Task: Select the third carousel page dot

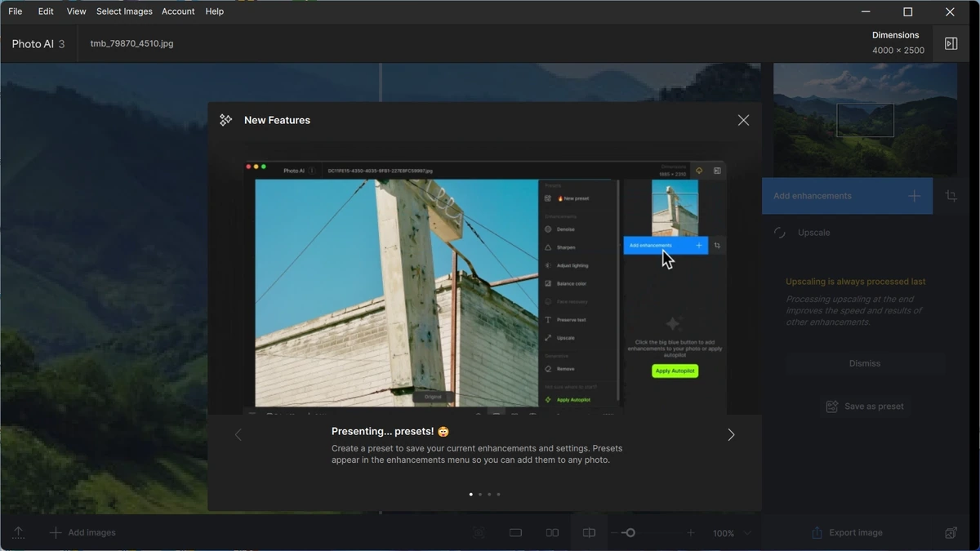Action: (x=489, y=494)
